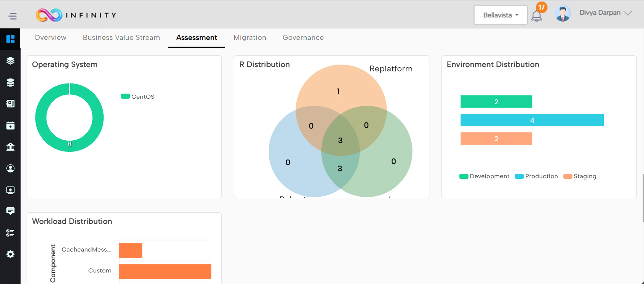Open the hamburger menu icon
This screenshot has width=644, height=284.
(x=12, y=16)
